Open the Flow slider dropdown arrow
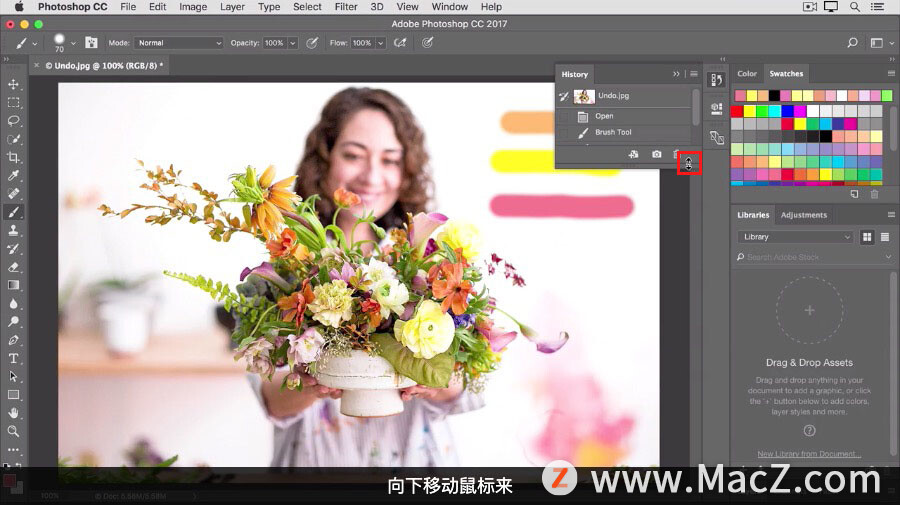This screenshot has height=505, width=900. pyautogui.click(x=381, y=43)
